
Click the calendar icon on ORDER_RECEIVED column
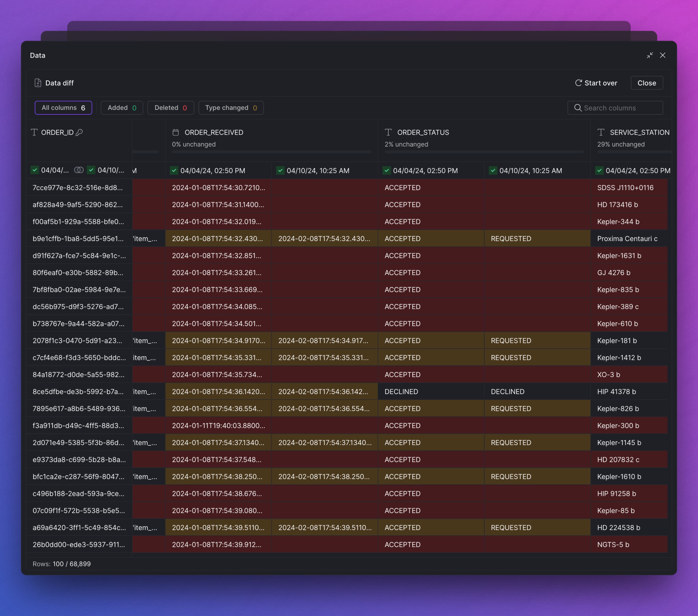pyautogui.click(x=176, y=132)
